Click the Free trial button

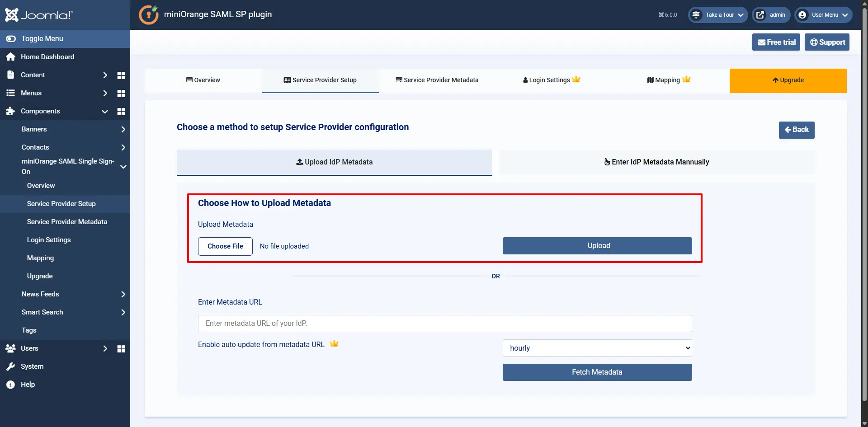776,42
